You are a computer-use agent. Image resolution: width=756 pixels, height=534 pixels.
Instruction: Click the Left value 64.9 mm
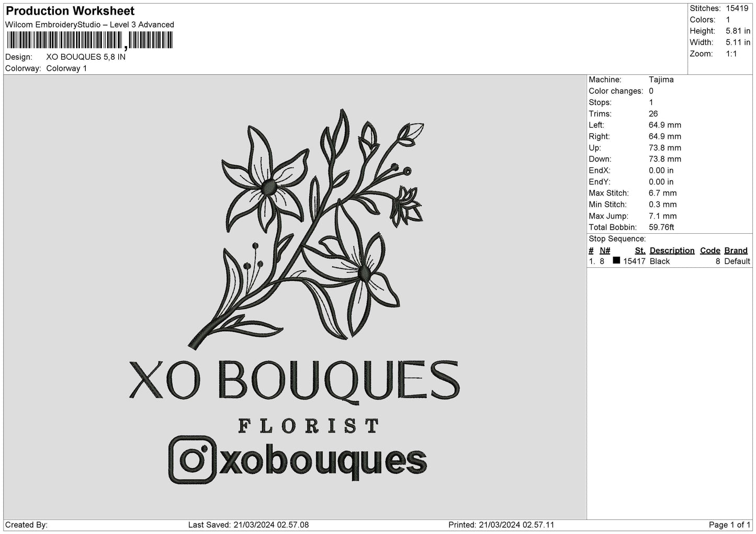[664, 125]
